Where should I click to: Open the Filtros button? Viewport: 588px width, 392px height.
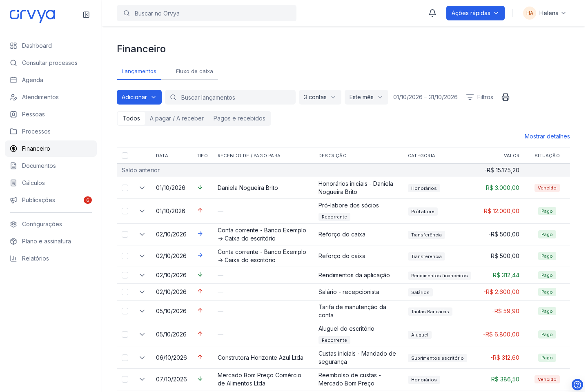[x=480, y=97]
